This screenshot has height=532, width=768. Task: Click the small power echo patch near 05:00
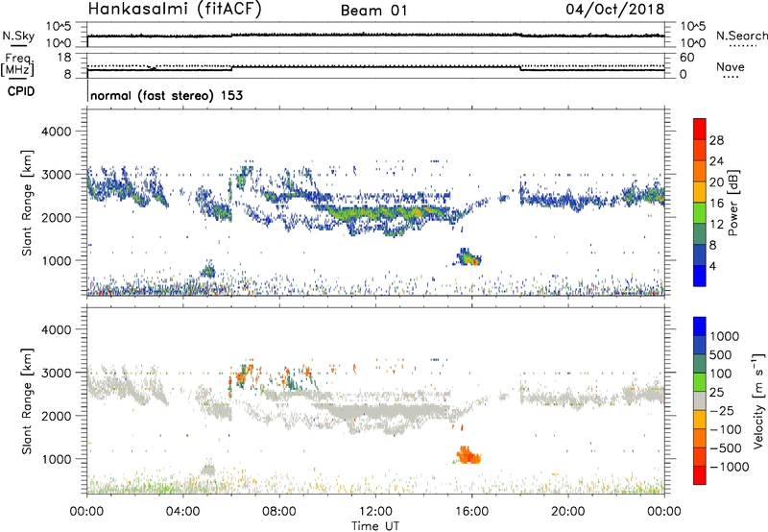(208, 270)
